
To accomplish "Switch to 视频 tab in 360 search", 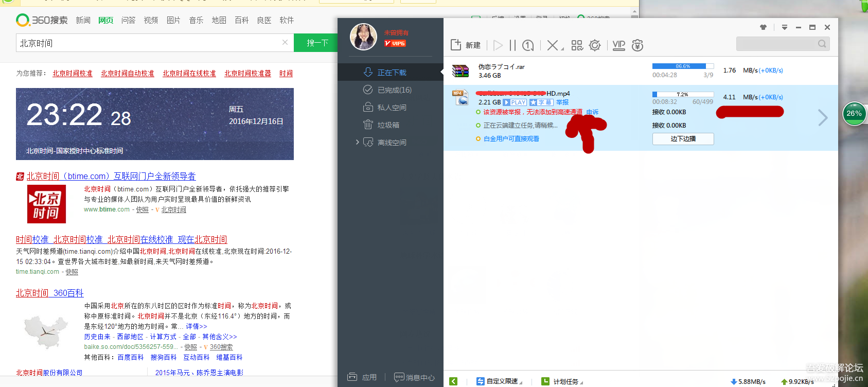I will click(151, 20).
